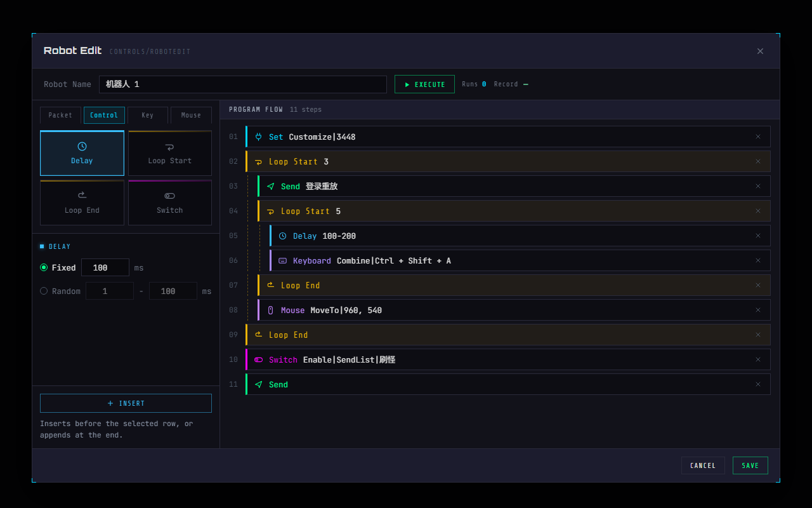Viewport: 812px width, 508px height.
Task: Switch to the Key tab
Action: 148,115
